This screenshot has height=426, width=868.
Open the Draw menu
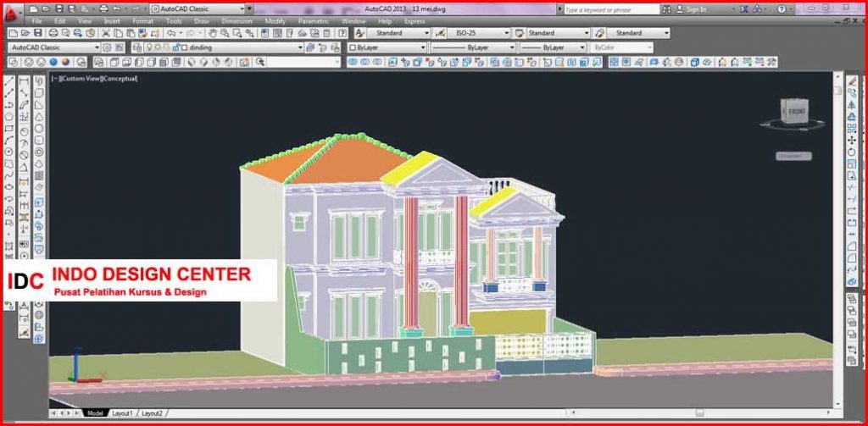click(202, 21)
